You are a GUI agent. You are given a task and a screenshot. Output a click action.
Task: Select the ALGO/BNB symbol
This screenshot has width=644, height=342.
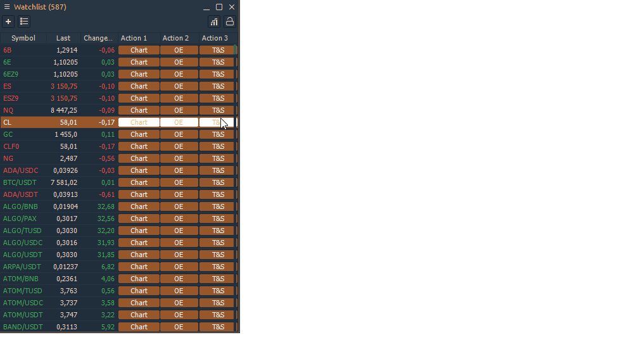coord(20,206)
